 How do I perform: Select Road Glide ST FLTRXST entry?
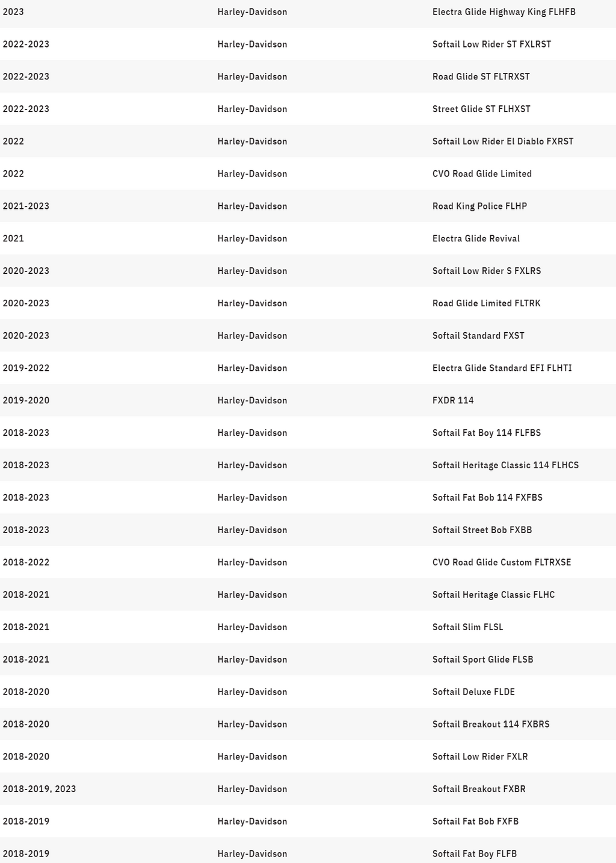(481, 77)
